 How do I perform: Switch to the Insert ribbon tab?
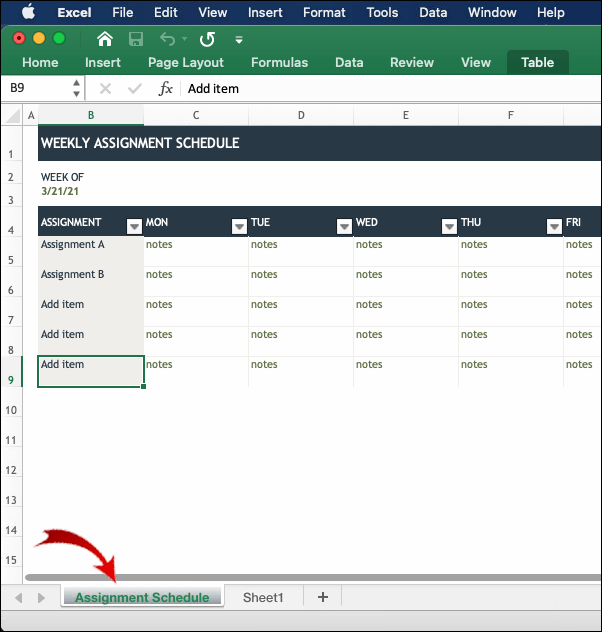tap(103, 62)
